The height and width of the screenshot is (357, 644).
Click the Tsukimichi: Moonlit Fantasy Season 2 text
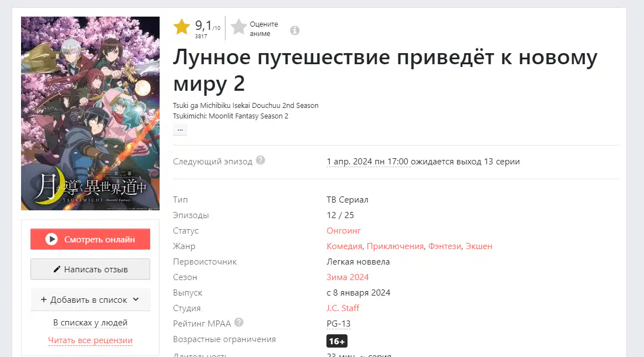click(231, 116)
